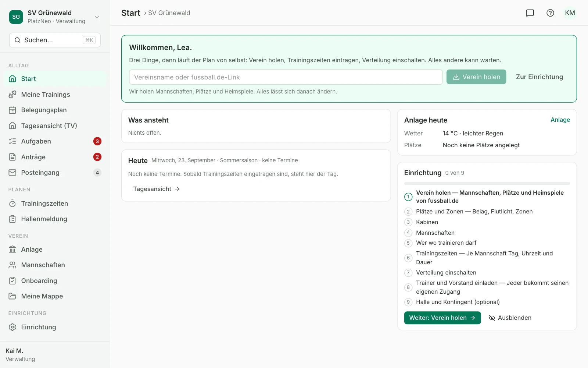
Task: Open Start in the sidebar
Action: pos(55,79)
